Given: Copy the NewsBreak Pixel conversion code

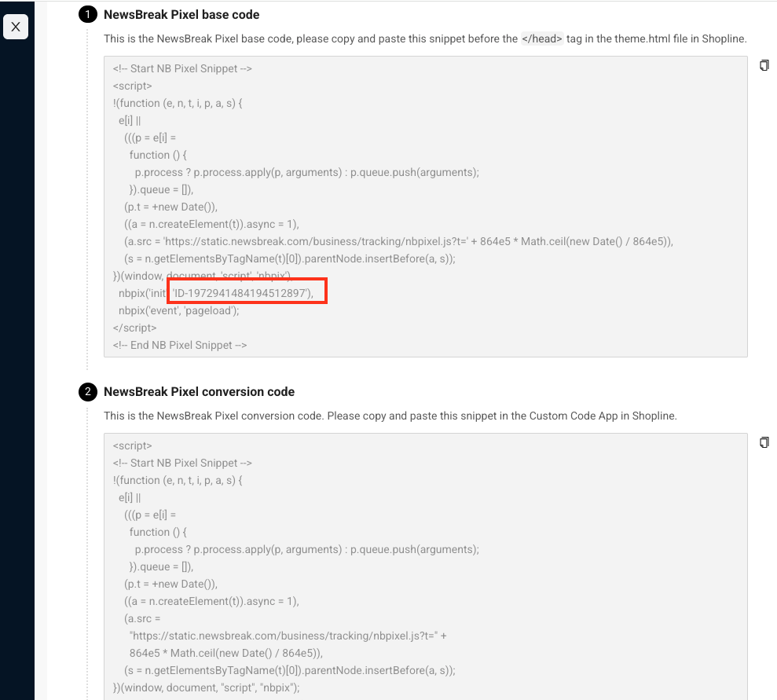Looking at the screenshot, I should (x=764, y=442).
